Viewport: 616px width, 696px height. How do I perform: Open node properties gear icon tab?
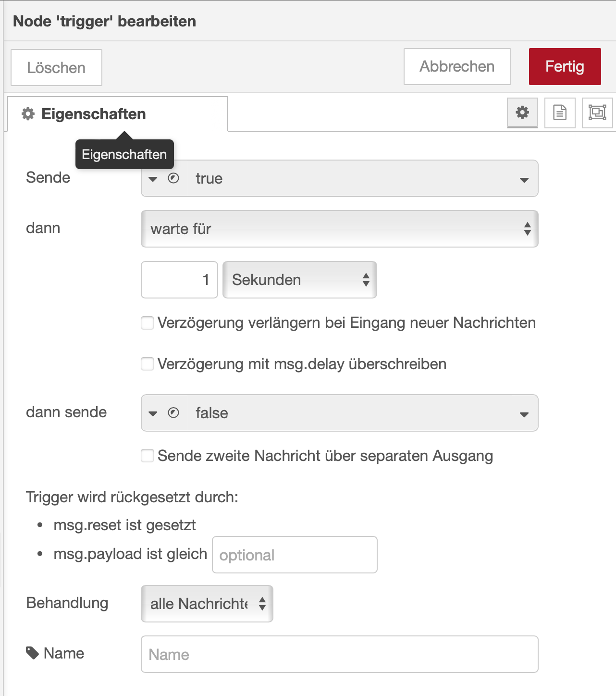(x=522, y=112)
